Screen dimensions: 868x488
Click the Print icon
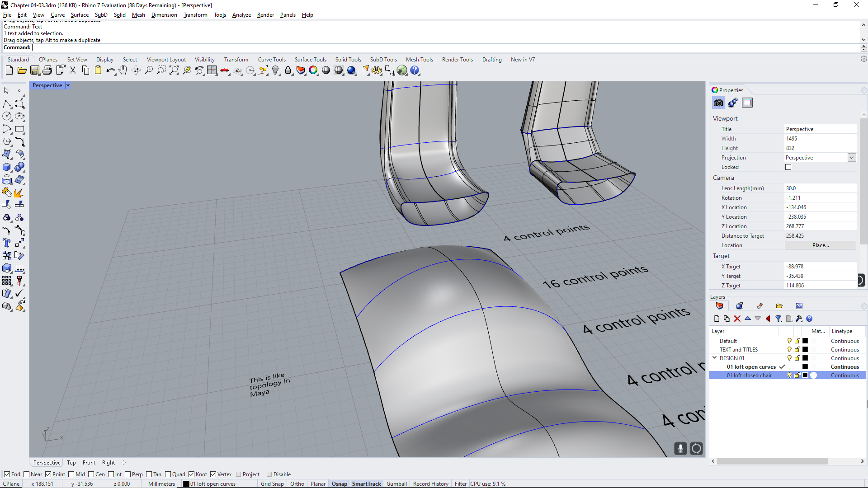click(x=47, y=70)
